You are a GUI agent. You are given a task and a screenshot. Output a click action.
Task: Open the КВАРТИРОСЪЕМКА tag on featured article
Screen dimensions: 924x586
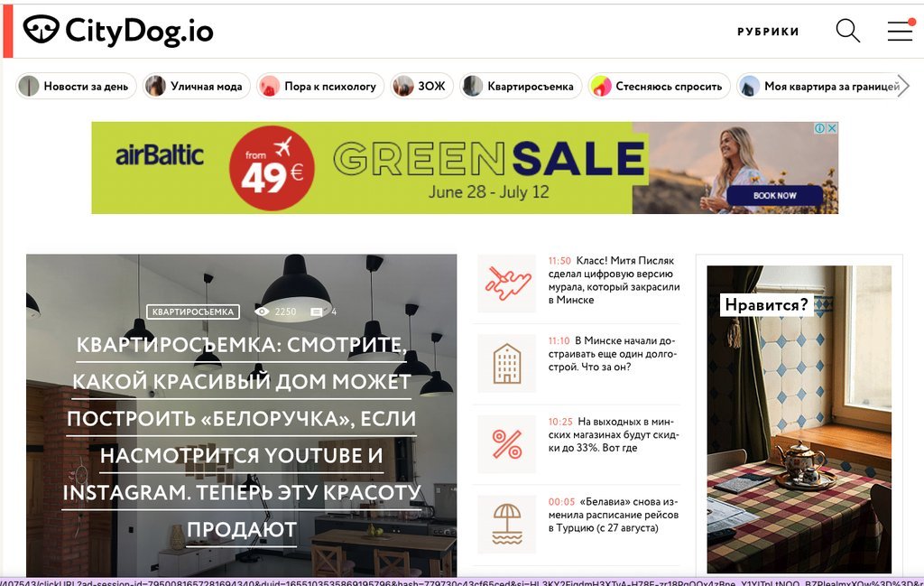point(193,312)
